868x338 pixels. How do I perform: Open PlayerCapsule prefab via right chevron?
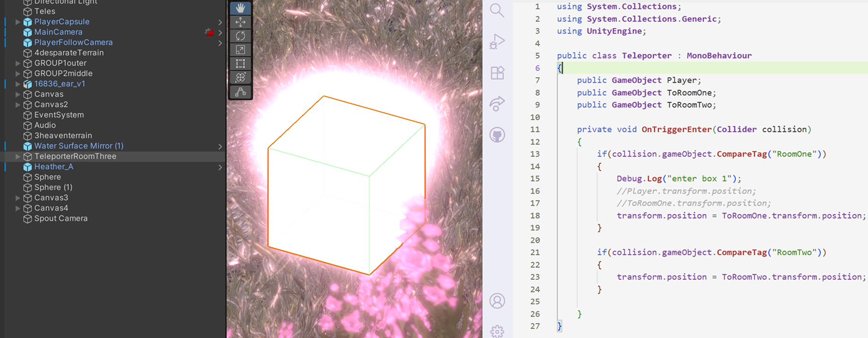click(x=220, y=22)
